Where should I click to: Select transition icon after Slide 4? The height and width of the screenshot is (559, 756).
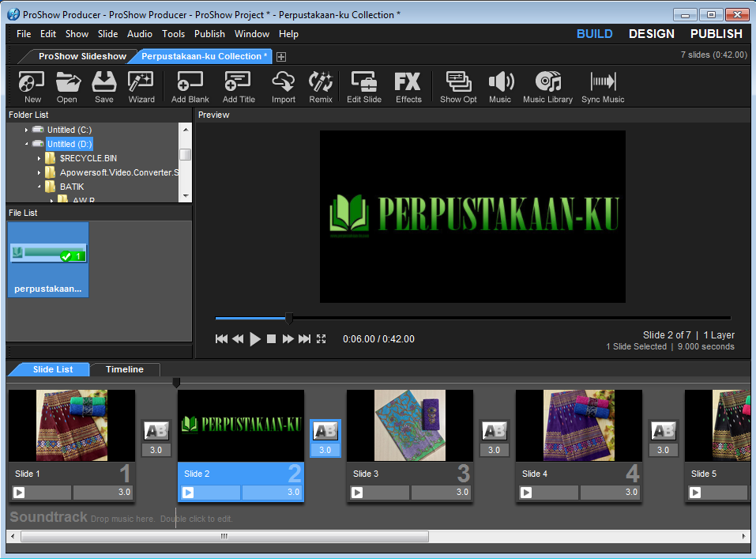pos(663,431)
